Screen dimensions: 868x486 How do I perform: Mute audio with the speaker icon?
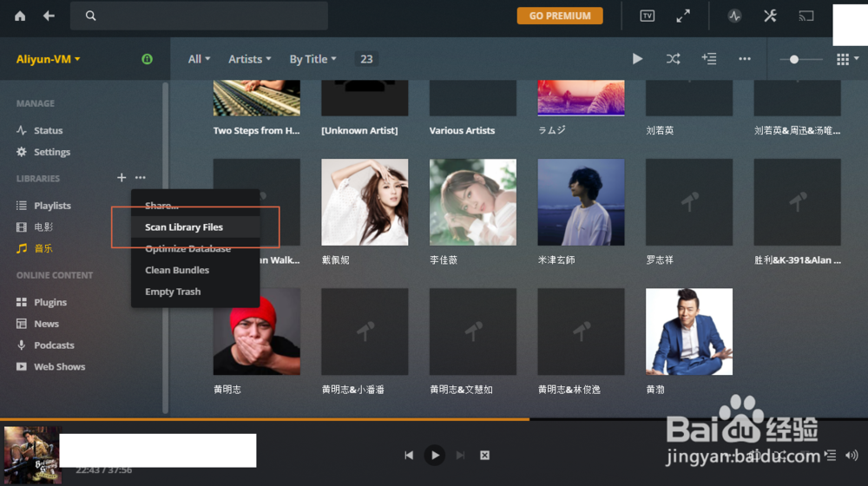[852, 455]
